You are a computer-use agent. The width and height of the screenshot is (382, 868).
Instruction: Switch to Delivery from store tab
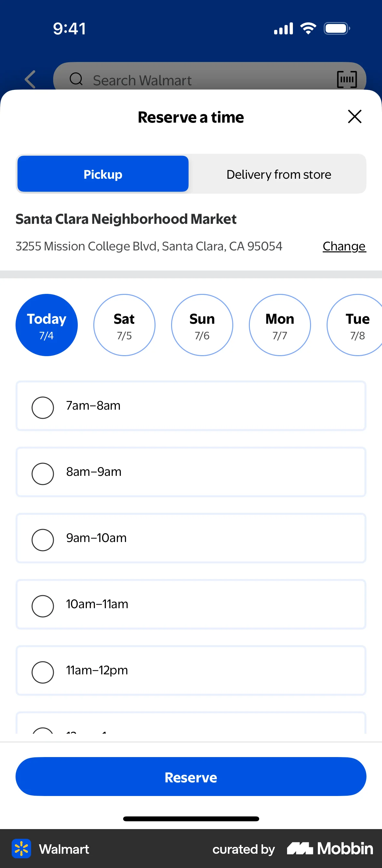279,174
